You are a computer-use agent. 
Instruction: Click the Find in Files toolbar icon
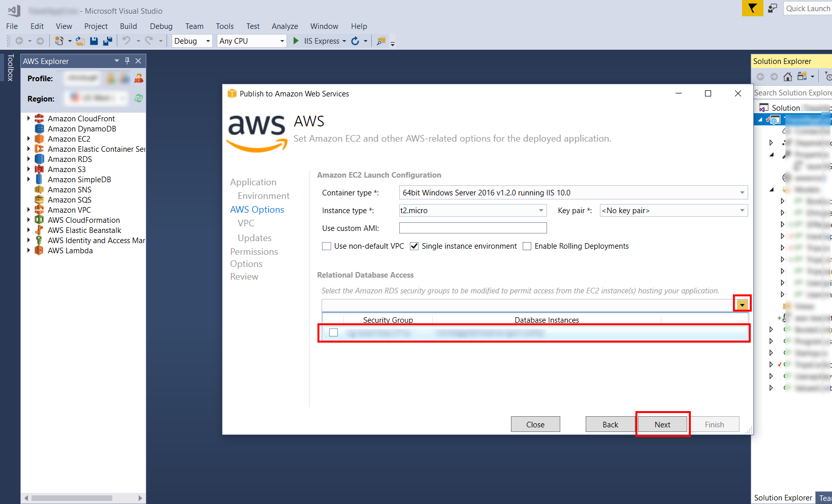[x=381, y=41]
